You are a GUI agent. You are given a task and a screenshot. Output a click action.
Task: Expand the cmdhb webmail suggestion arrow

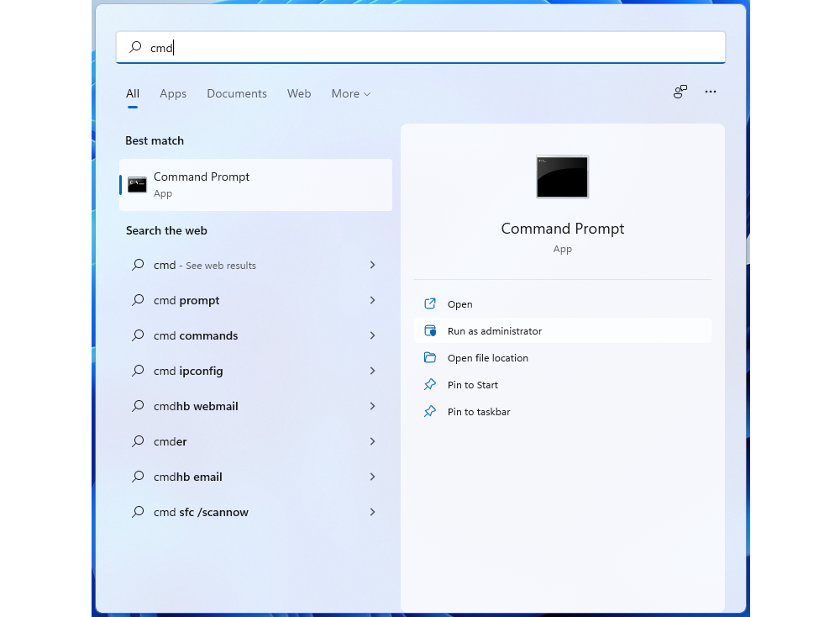[x=372, y=406]
